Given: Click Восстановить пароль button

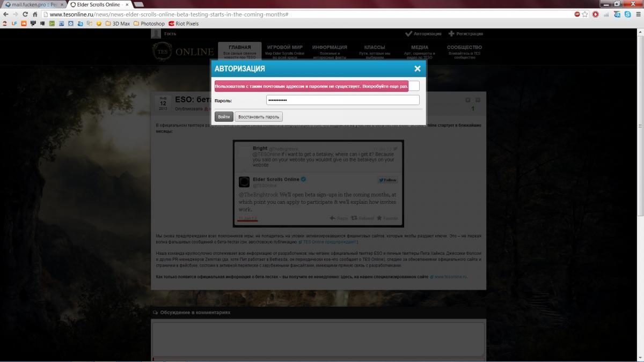Looking at the screenshot, I should (258, 117).
